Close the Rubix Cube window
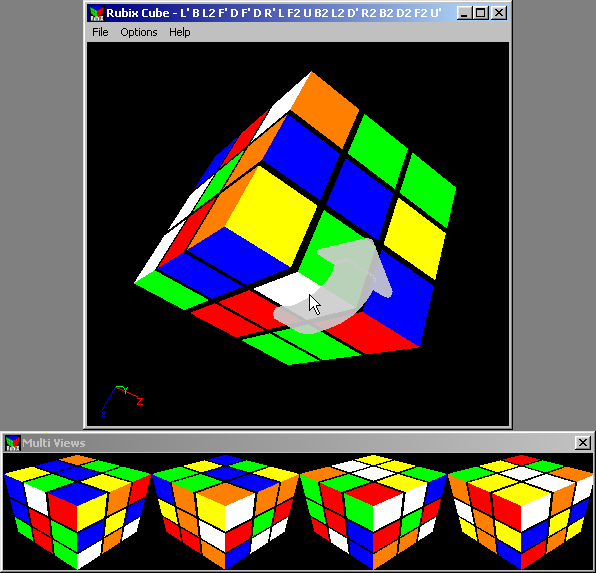This screenshot has height=573, width=596. coord(499,13)
